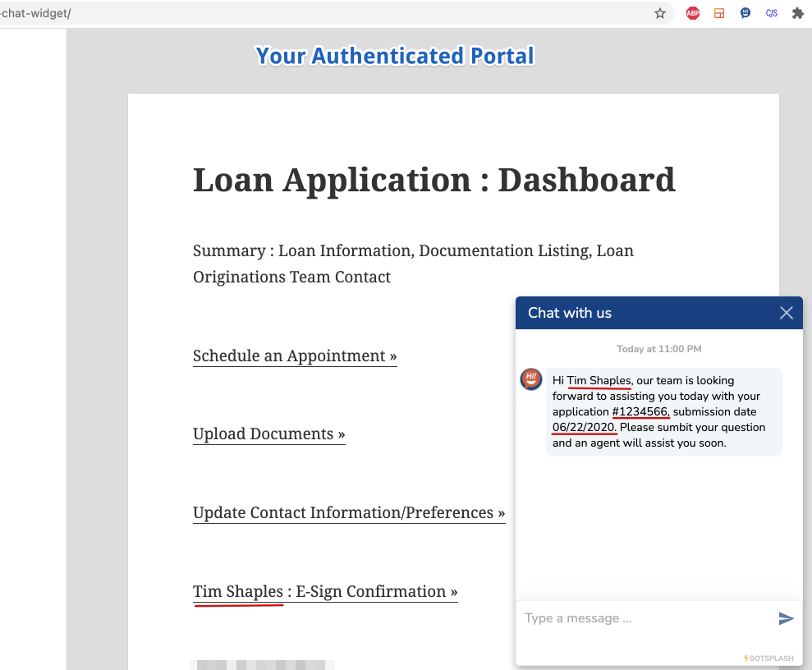The image size is (812, 670).
Task: Click the submission date 06/22/2020 in chat
Action: pos(584,427)
